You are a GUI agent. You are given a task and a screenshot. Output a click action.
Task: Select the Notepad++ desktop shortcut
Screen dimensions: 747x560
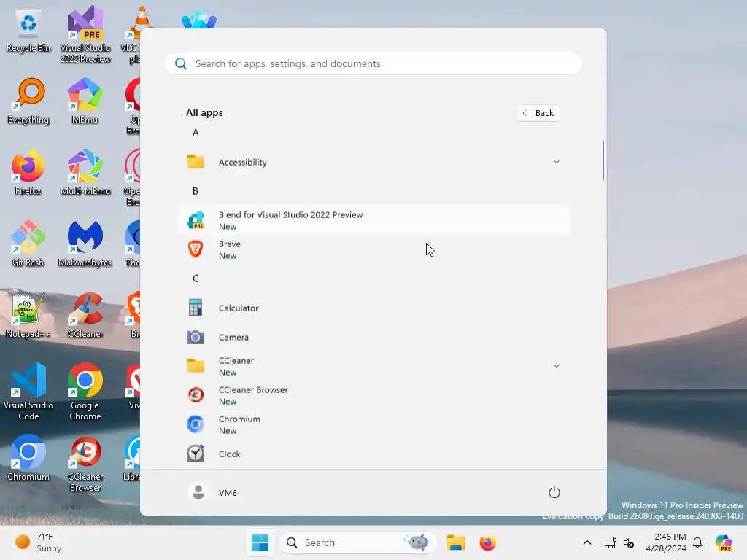28,316
